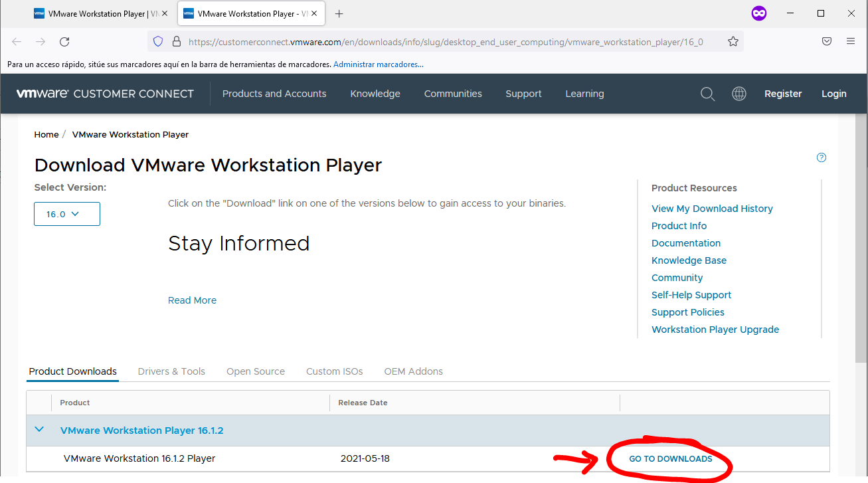Click the 2021-05-18 release date cell
868x483 pixels.
click(365, 458)
